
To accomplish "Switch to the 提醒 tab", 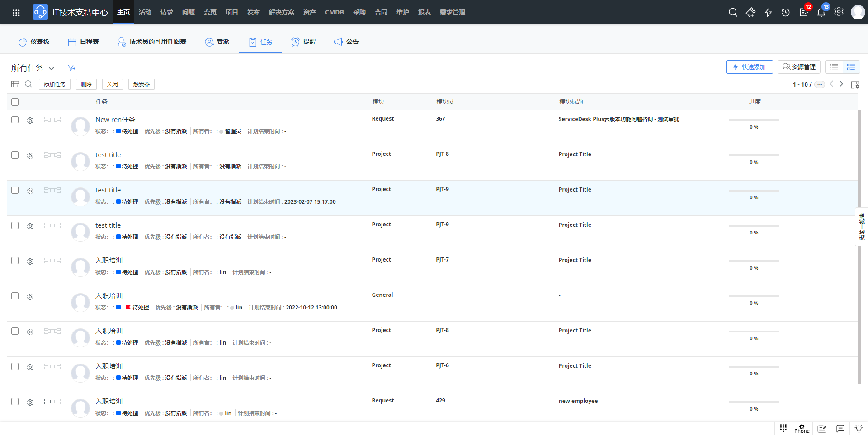I will click(x=303, y=42).
